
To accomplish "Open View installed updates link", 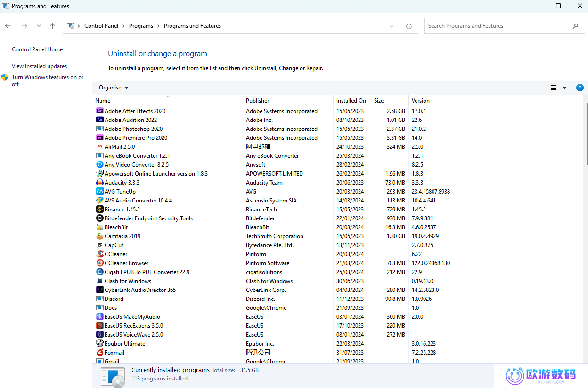I will point(40,66).
